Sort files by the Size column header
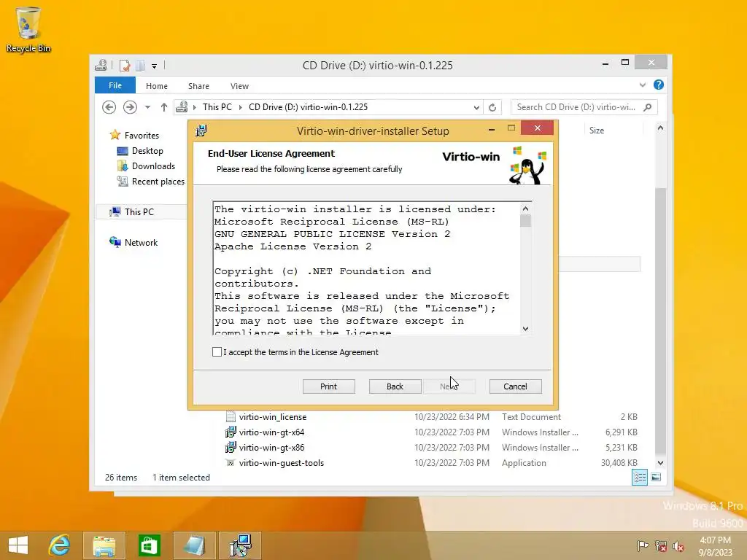The height and width of the screenshot is (560, 747). coord(597,131)
